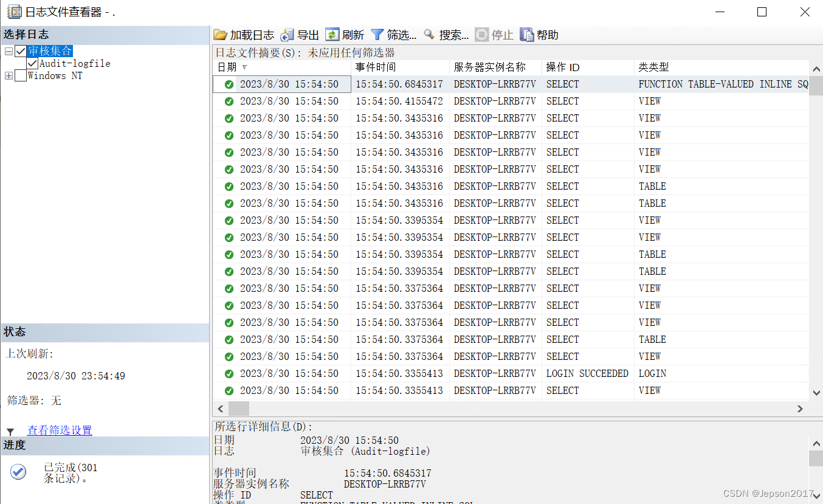Select the Audit-logfile tree item
This screenshot has width=823, height=504.
(x=75, y=63)
